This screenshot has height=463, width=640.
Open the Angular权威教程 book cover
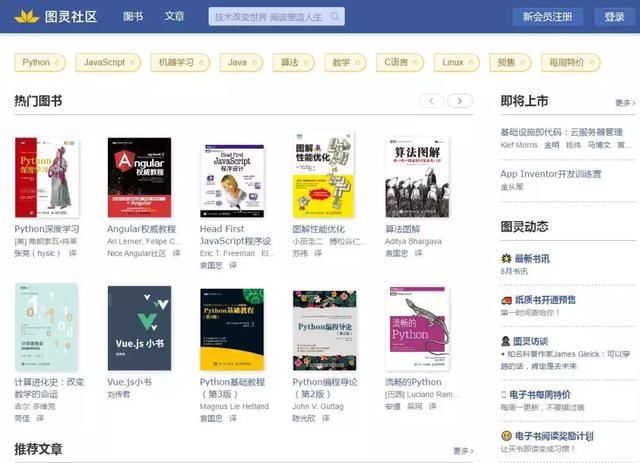pos(139,178)
